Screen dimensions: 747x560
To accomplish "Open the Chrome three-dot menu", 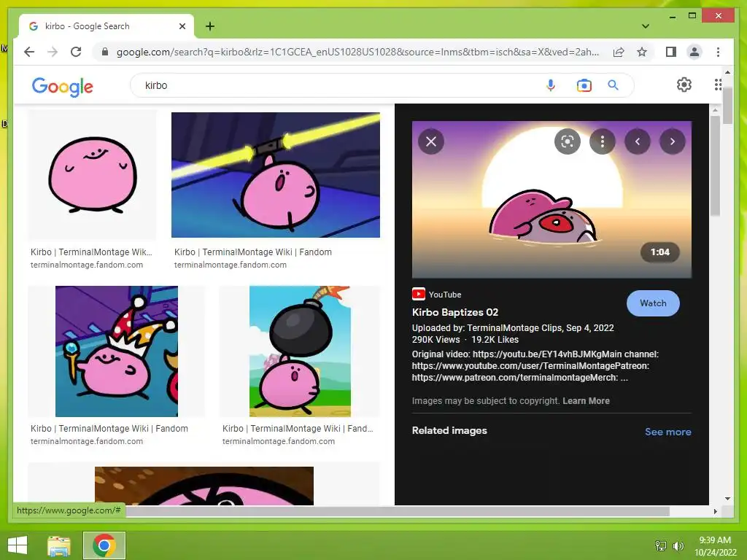I will (718, 52).
